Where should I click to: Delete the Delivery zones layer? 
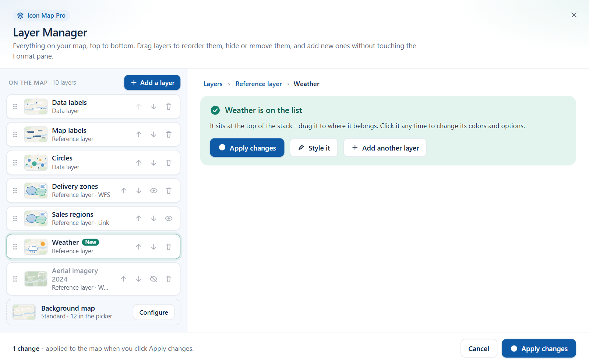(169, 191)
